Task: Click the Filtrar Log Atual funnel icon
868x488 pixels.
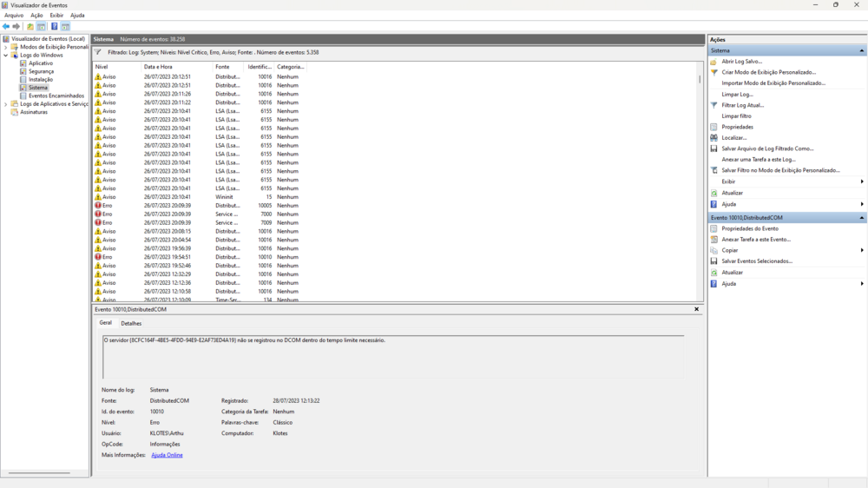Action: 713,105
